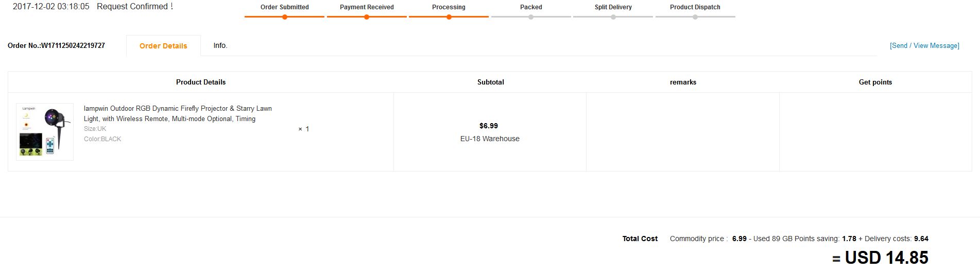Image resolution: width=980 pixels, height=271 pixels.
Task: Click the USD 14.85 total amount
Action: (886, 258)
